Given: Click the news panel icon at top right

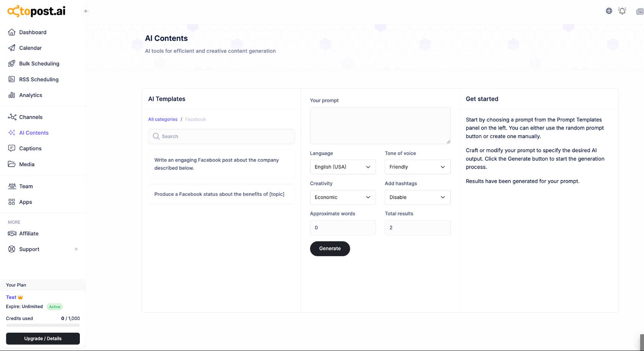Looking at the screenshot, I should coord(640,11).
